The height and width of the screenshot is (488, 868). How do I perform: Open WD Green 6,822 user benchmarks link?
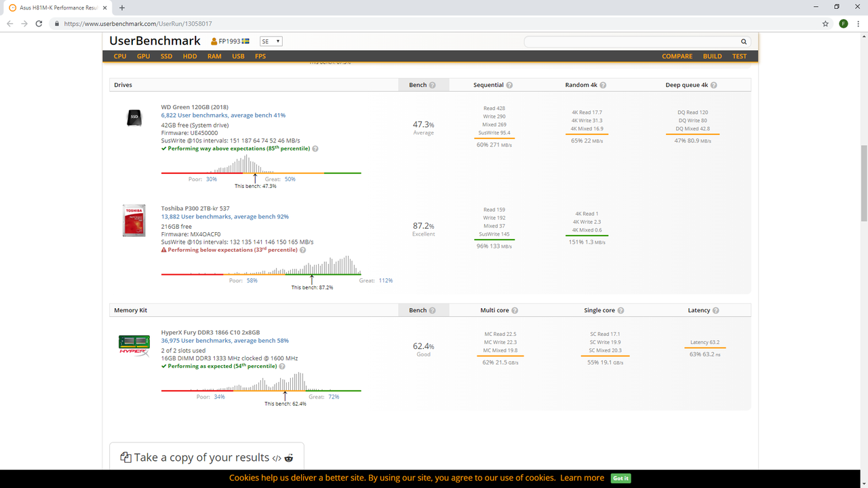(x=223, y=115)
